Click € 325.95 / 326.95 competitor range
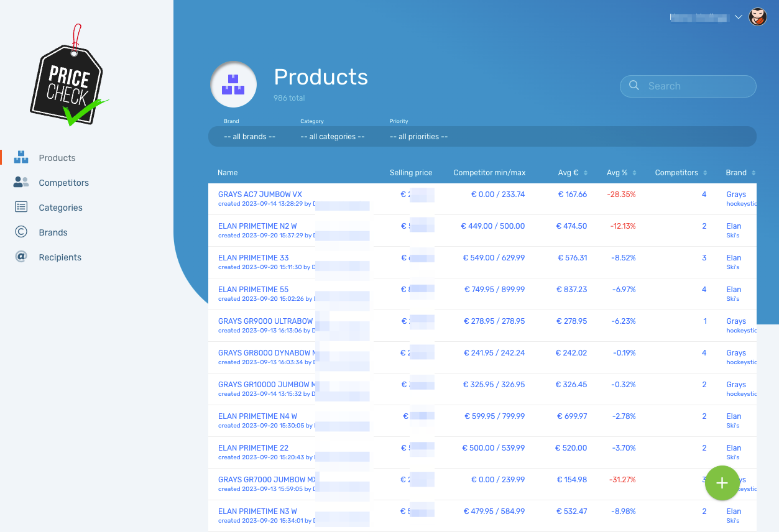Image resolution: width=779 pixels, height=532 pixels. point(494,385)
